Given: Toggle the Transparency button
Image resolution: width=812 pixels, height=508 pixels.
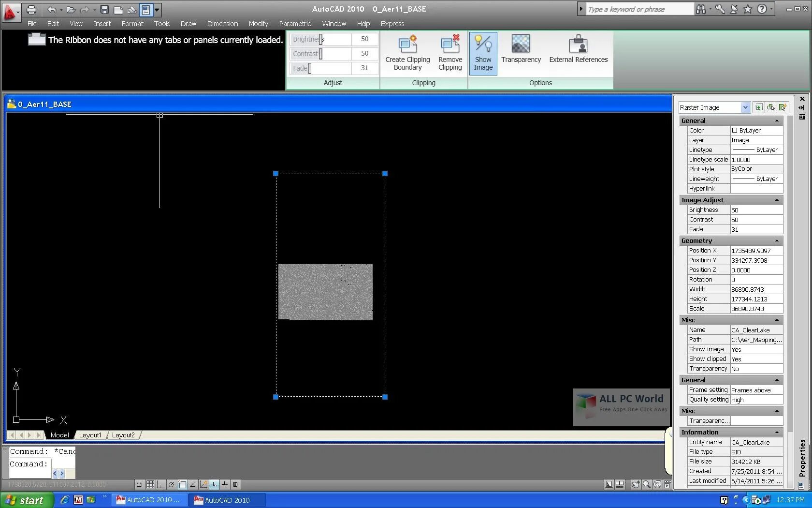Looking at the screenshot, I should coord(521,49).
